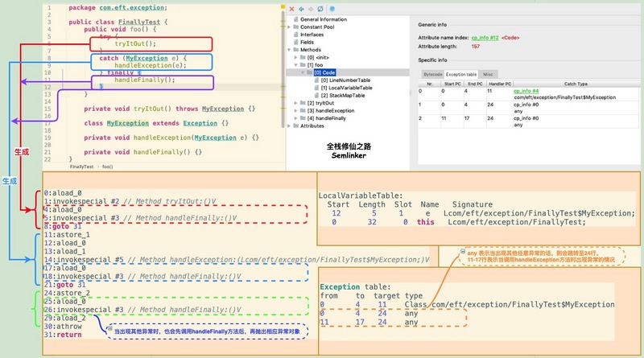Select [0] LineNumberTable tree item
This screenshot has width=644, height=358.
coord(345,80)
